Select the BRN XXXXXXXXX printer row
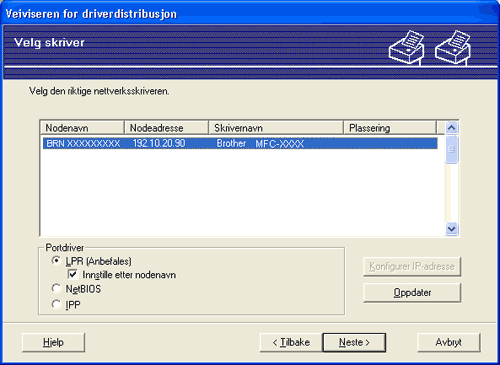The height and width of the screenshot is (365, 500). (x=240, y=144)
